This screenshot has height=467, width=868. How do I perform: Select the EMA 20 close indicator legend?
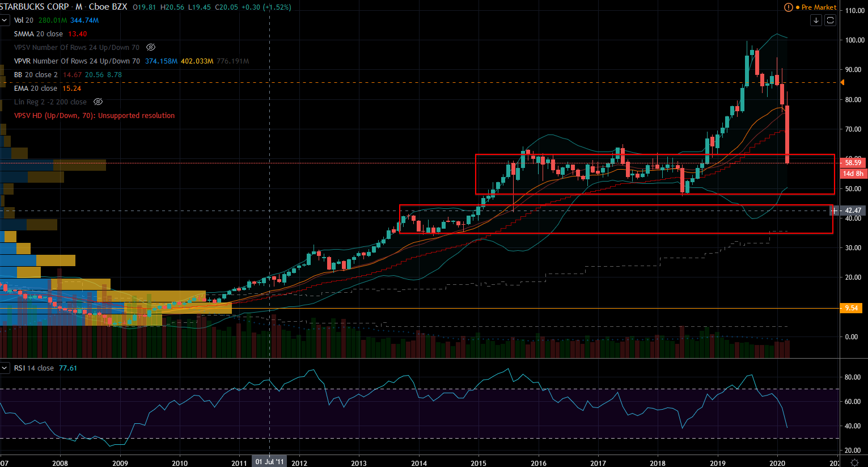36,89
